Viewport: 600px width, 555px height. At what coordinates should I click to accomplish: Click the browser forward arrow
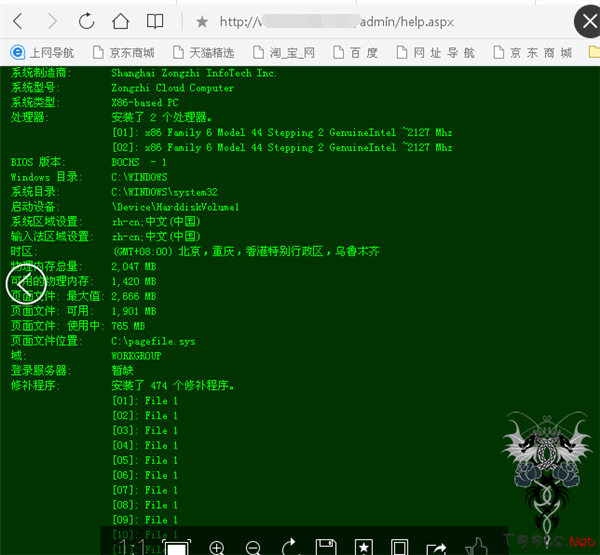52,21
